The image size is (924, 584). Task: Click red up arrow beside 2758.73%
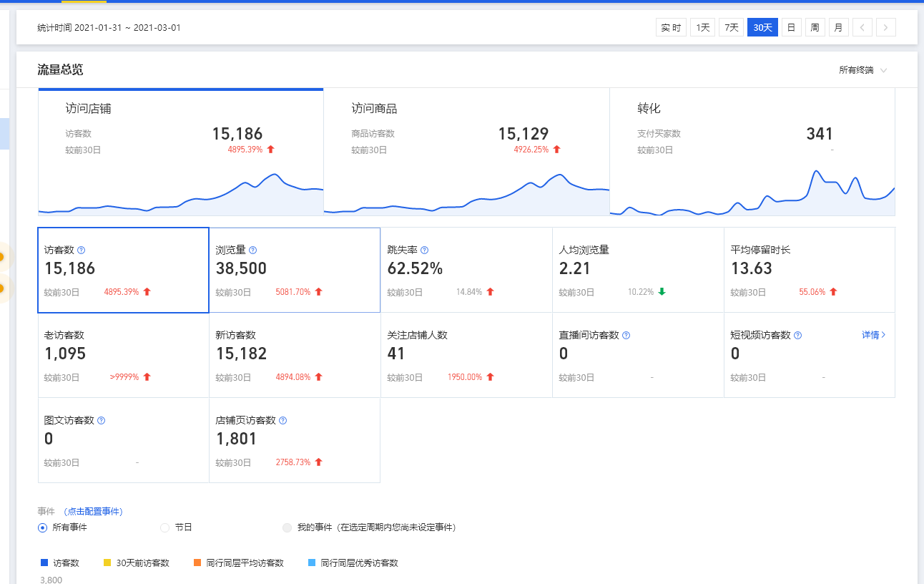click(x=318, y=462)
